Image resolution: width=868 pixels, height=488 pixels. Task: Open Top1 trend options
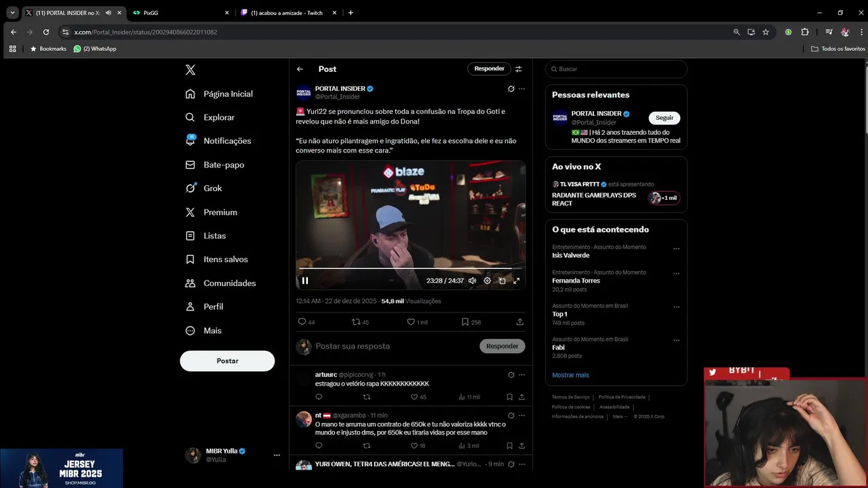[676, 307]
